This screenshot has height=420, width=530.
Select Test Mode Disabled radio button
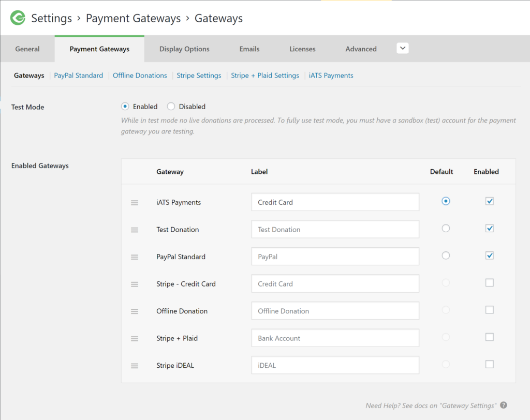pos(171,107)
